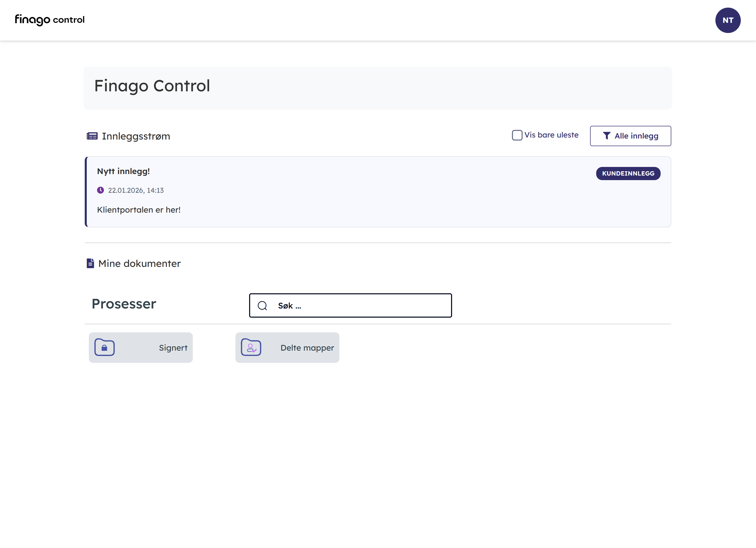Click the Finago control logo
The width and height of the screenshot is (756, 548).
click(x=50, y=20)
